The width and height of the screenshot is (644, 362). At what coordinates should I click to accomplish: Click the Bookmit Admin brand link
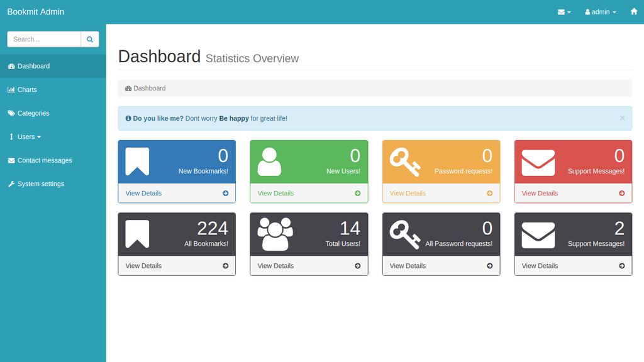36,12
